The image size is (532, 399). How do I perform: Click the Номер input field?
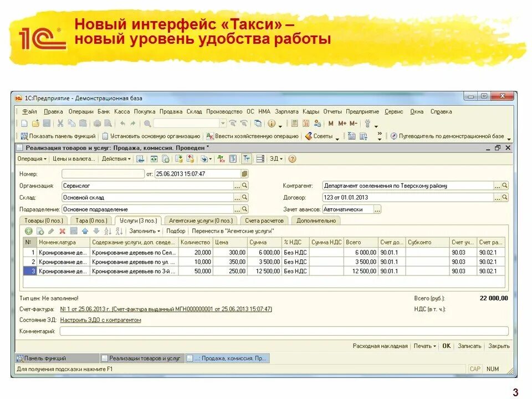pos(103,173)
